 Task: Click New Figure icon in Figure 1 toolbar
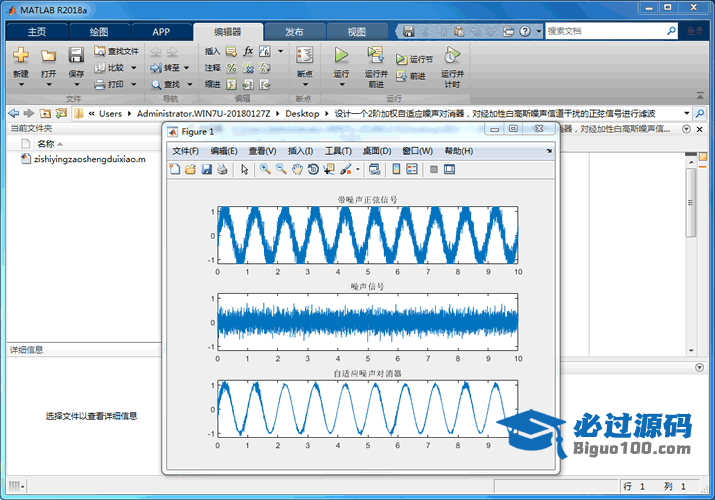[175, 170]
